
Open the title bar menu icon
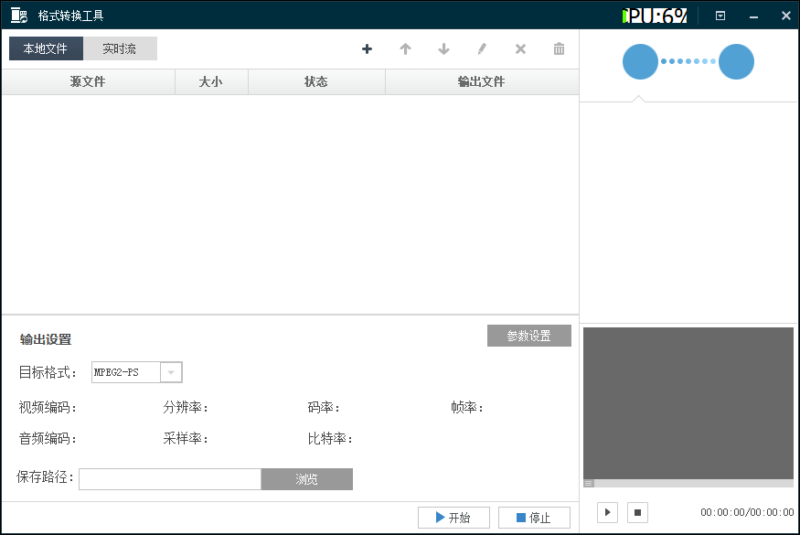click(x=720, y=16)
